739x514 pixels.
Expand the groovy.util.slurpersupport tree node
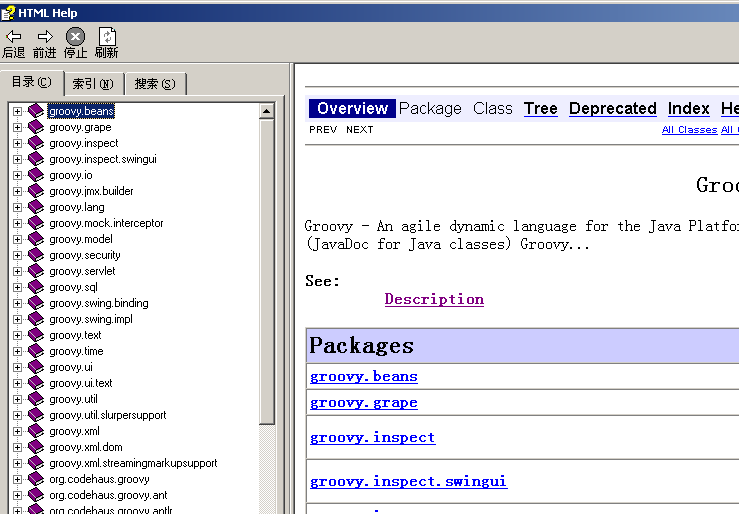click(x=17, y=416)
